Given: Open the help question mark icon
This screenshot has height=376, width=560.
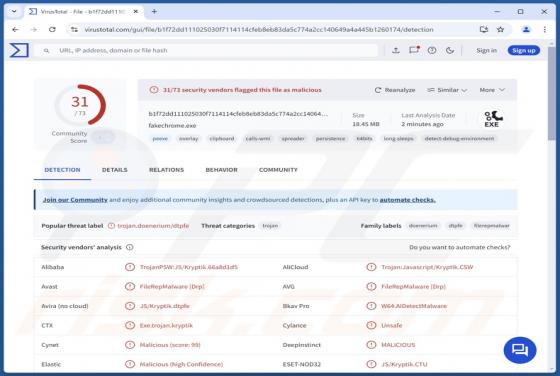Looking at the screenshot, I should [432, 50].
